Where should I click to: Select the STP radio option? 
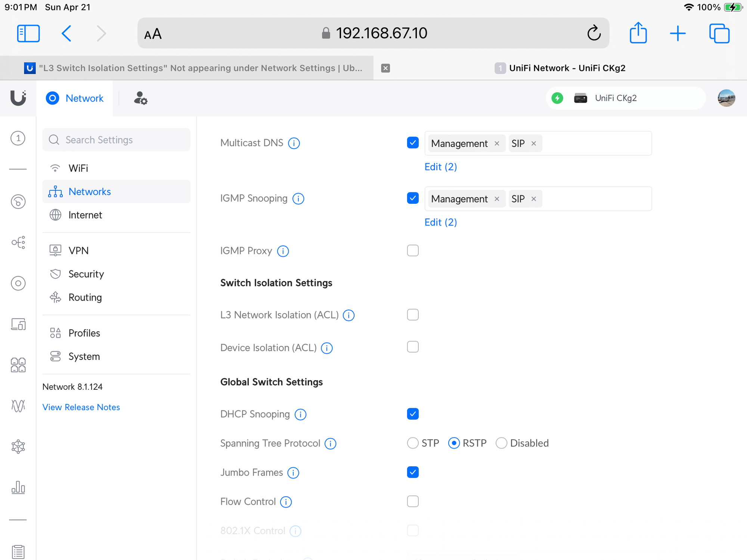[x=413, y=443]
